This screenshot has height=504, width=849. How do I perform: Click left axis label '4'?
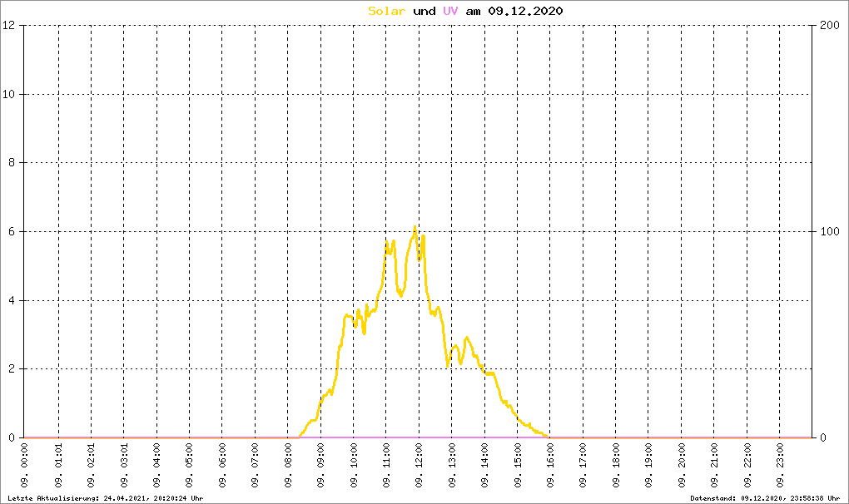tap(12, 300)
